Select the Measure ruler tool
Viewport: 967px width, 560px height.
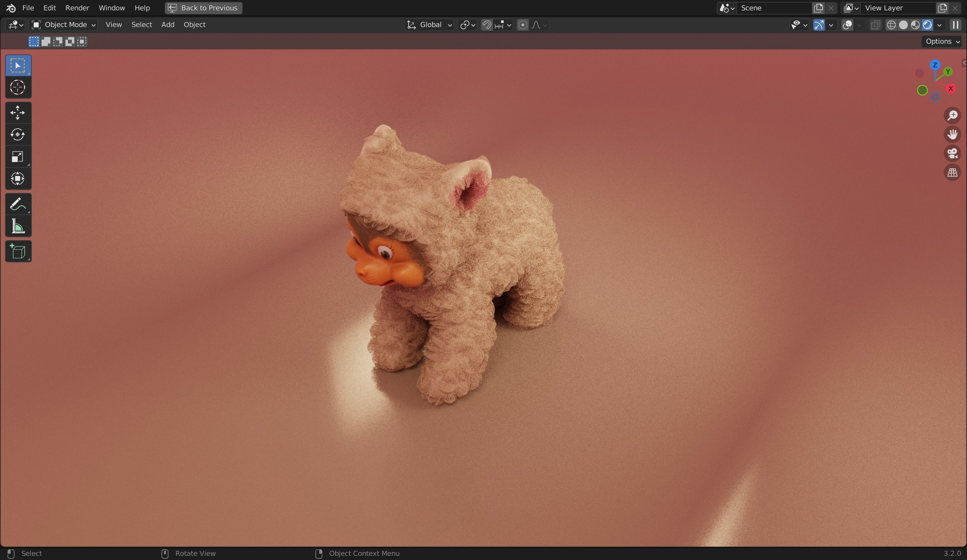pos(18,226)
